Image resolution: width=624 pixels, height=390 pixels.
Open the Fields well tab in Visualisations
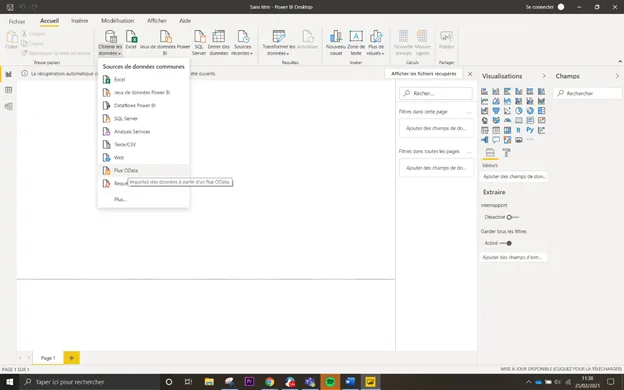coord(490,152)
